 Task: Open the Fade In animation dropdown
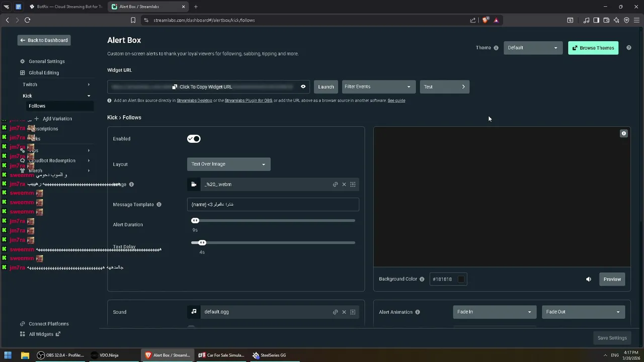pos(494,312)
